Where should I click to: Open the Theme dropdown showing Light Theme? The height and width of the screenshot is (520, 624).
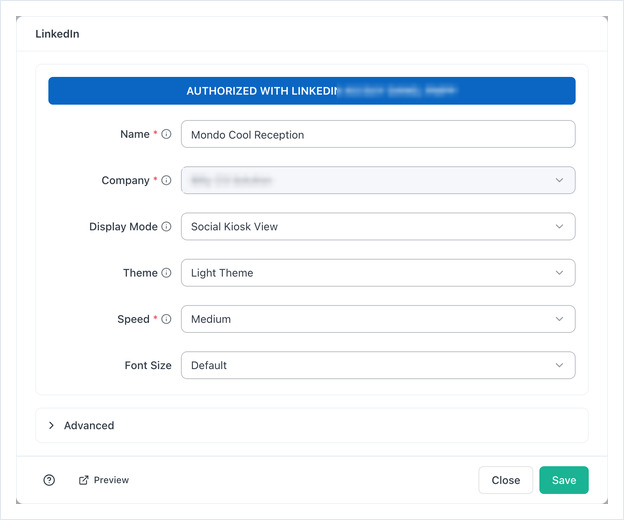click(378, 273)
